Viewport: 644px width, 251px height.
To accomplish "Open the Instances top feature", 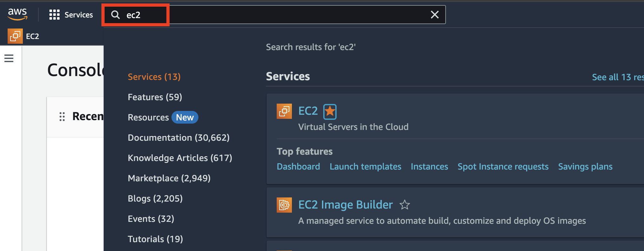I will click(429, 167).
